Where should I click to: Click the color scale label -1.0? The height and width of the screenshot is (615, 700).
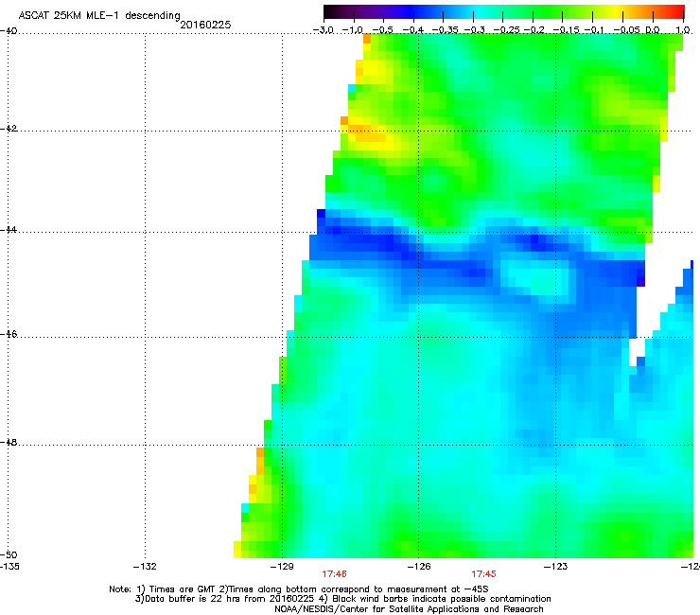[353, 30]
